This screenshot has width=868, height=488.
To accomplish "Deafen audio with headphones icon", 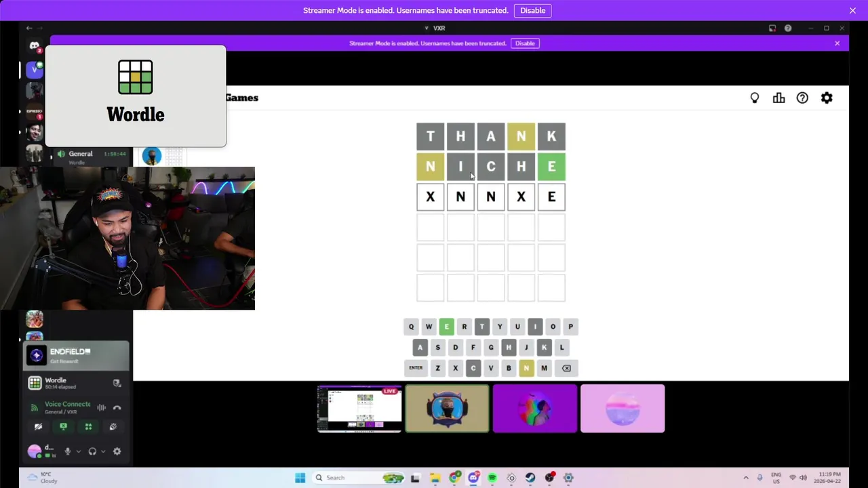I will (92, 451).
